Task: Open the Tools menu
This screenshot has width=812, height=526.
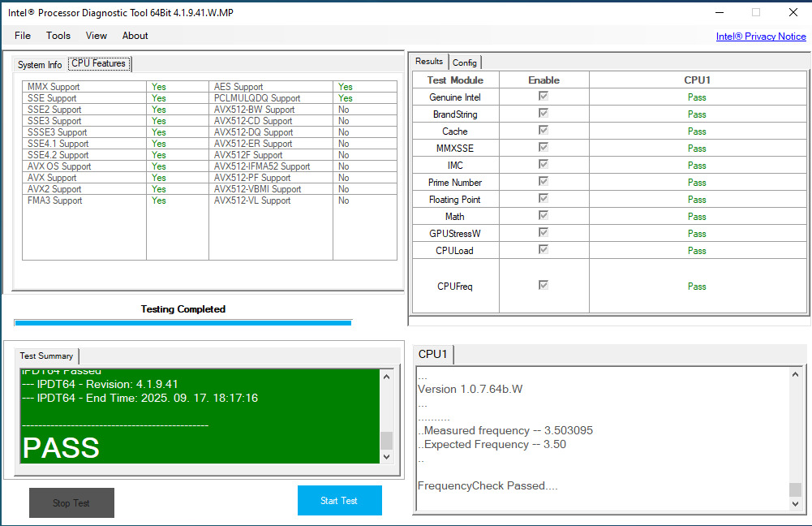Action: click(58, 36)
